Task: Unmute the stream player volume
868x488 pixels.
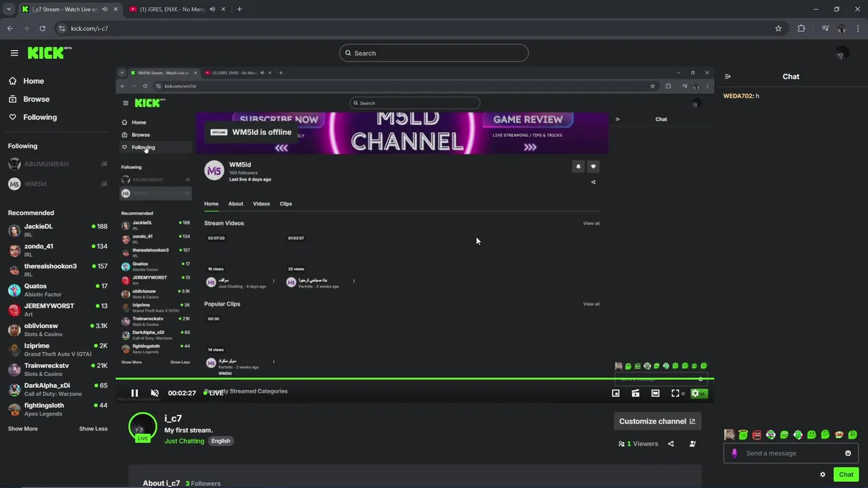Action: (x=155, y=393)
